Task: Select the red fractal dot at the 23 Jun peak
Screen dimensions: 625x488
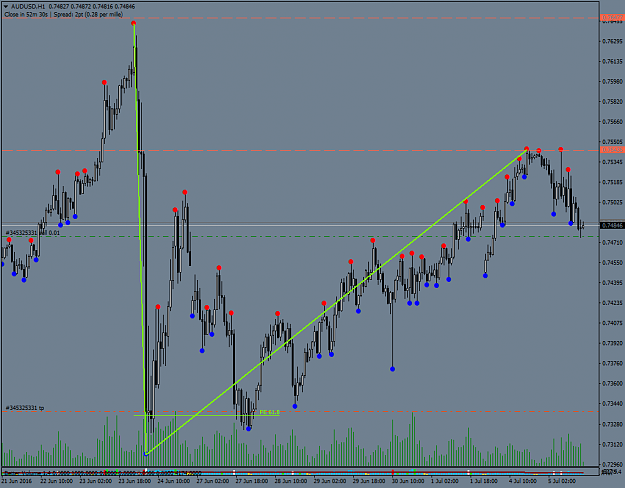Action: 134,23
